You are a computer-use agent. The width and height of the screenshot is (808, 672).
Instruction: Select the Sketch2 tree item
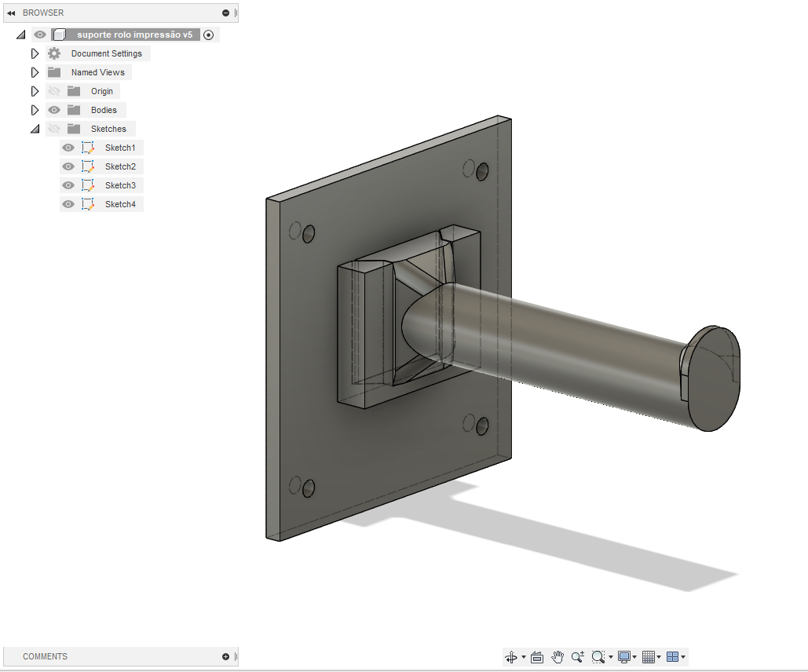point(101,166)
